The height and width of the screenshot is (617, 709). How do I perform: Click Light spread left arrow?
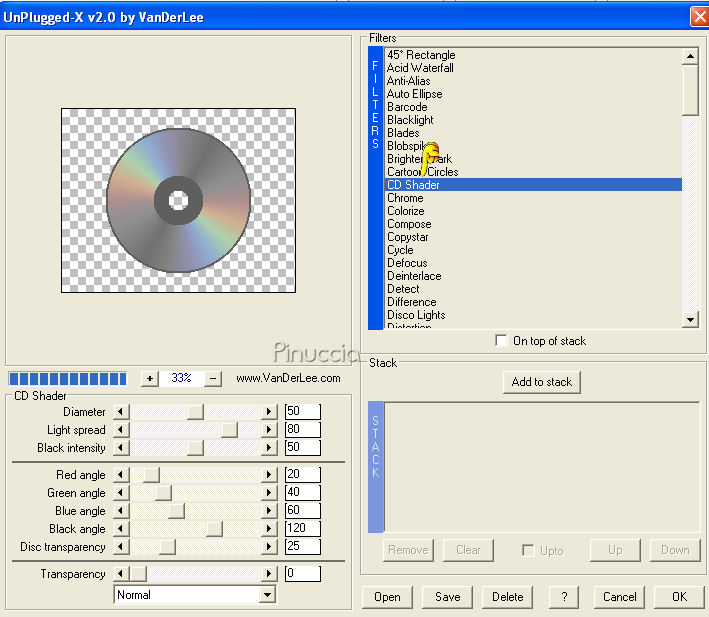coord(121,430)
